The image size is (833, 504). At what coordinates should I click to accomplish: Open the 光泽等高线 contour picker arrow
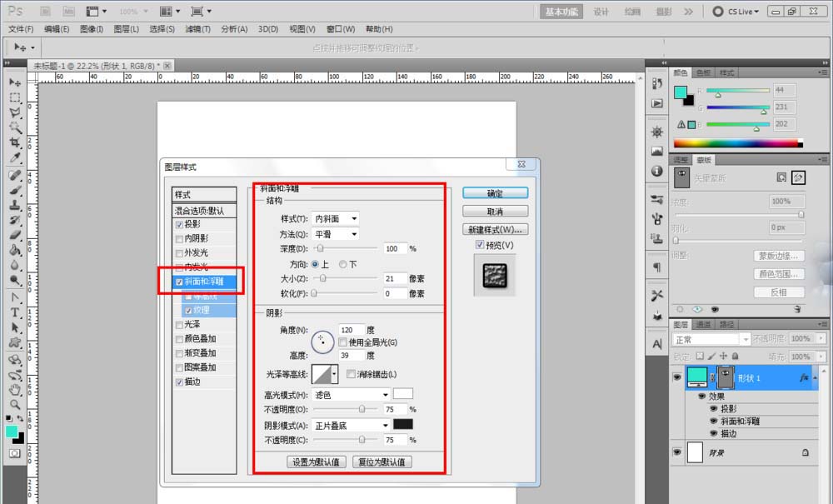click(x=334, y=374)
